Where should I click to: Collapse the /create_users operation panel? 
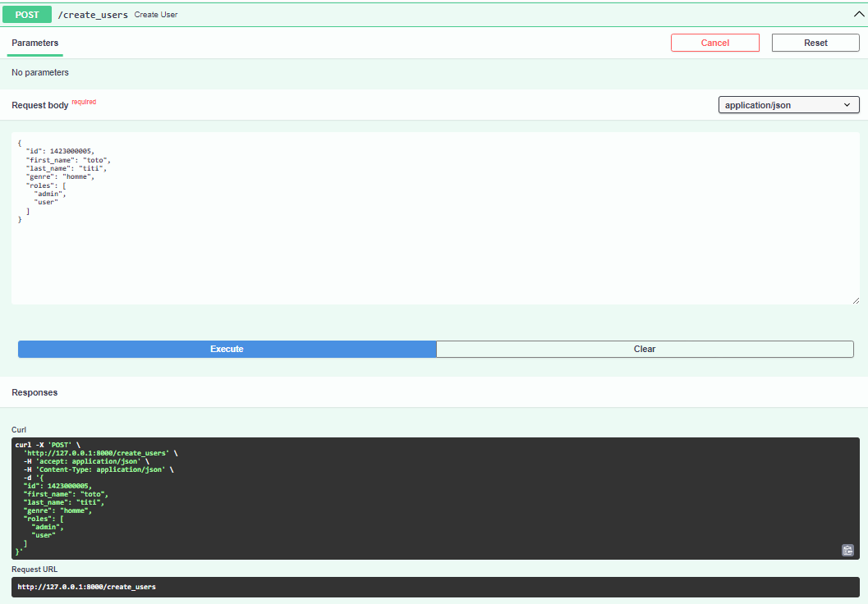(x=859, y=13)
